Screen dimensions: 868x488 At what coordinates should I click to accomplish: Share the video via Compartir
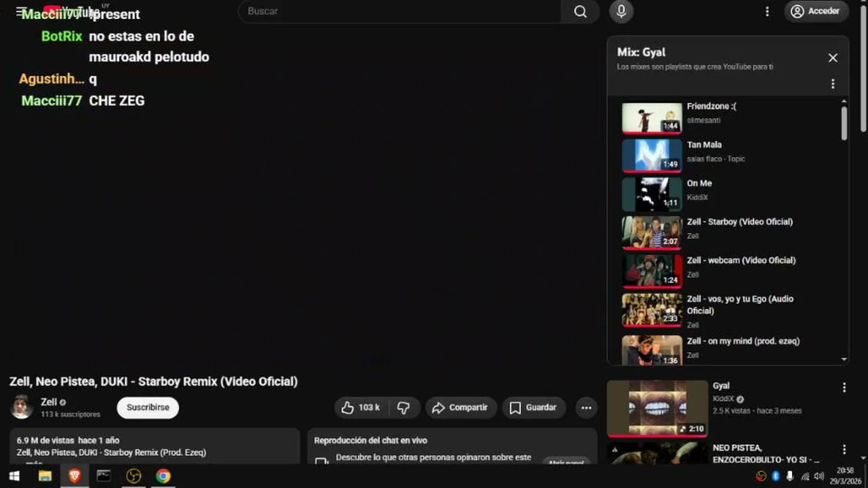[x=460, y=407]
